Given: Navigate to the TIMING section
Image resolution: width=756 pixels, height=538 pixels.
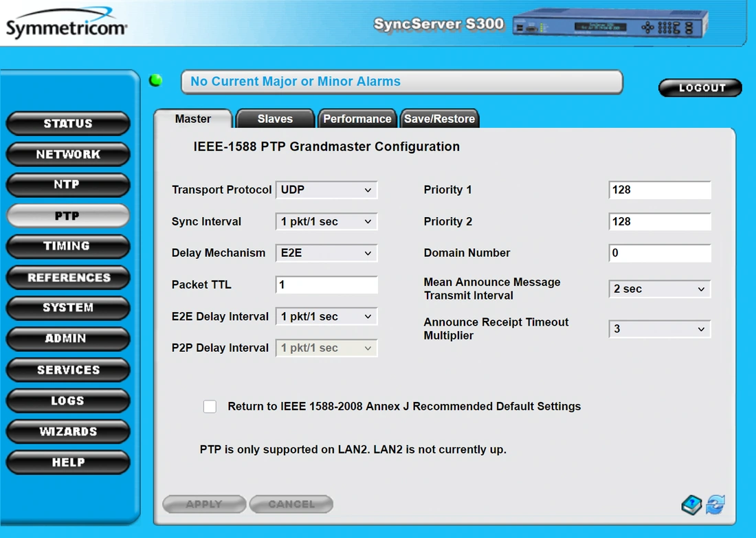Looking at the screenshot, I should point(68,246).
